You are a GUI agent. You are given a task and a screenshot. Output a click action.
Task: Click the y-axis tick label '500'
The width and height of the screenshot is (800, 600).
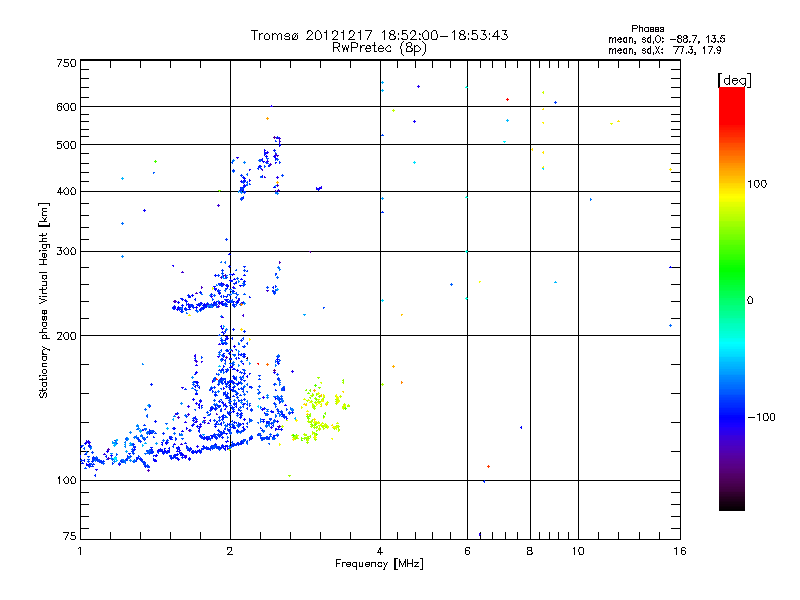(66, 145)
